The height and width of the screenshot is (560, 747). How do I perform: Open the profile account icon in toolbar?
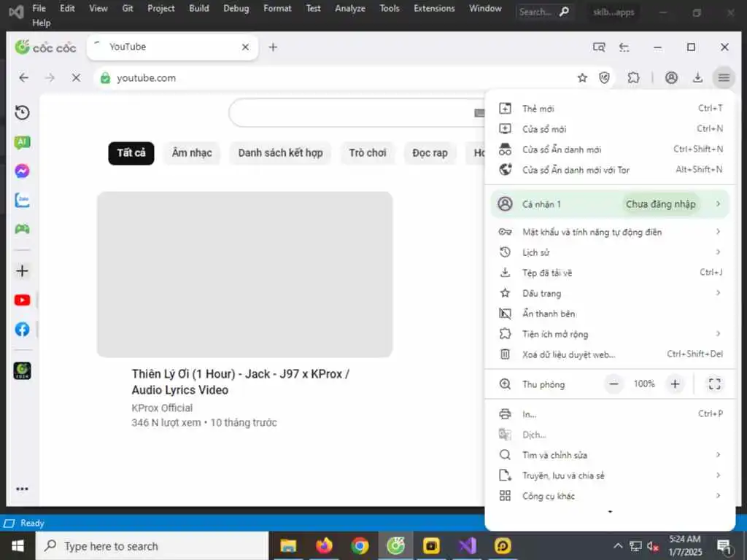click(x=671, y=77)
